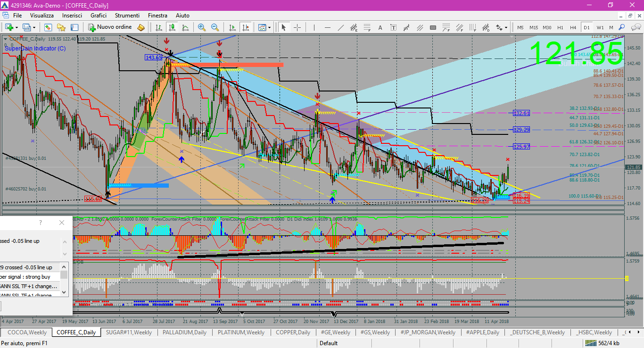
Task: Open the search magnifier icon
Action: tap(622, 27)
